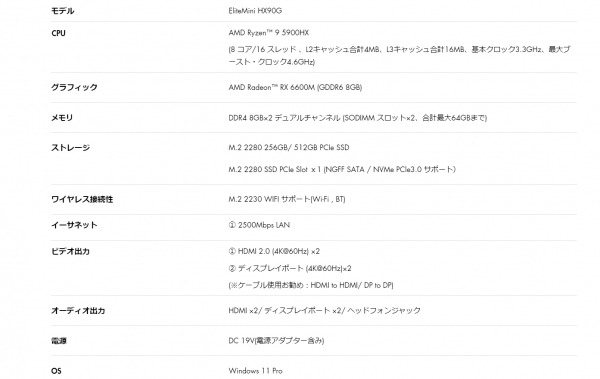Click the ワイヤレス接続性 row label
Screen dimensions: 600x379
click(82, 199)
